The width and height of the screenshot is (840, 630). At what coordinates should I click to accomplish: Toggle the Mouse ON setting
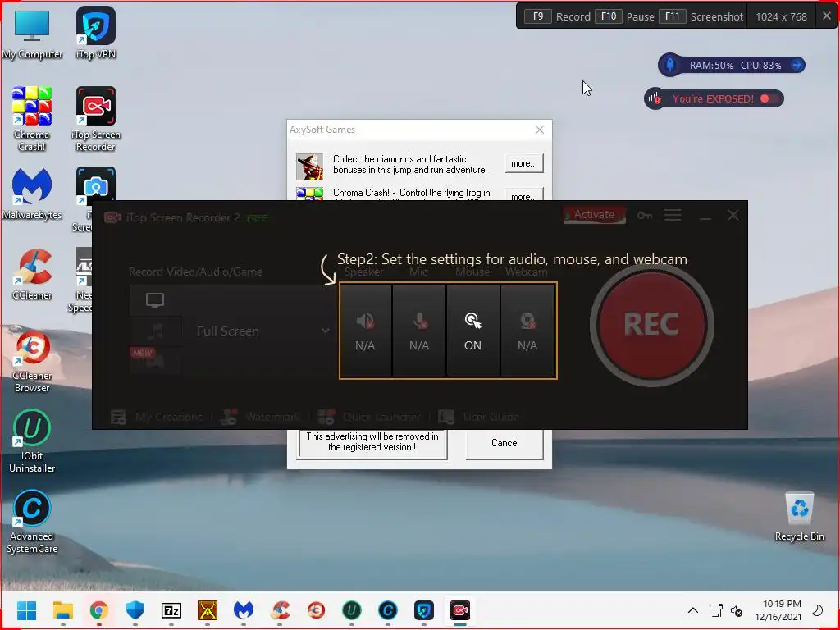pyautogui.click(x=472, y=331)
